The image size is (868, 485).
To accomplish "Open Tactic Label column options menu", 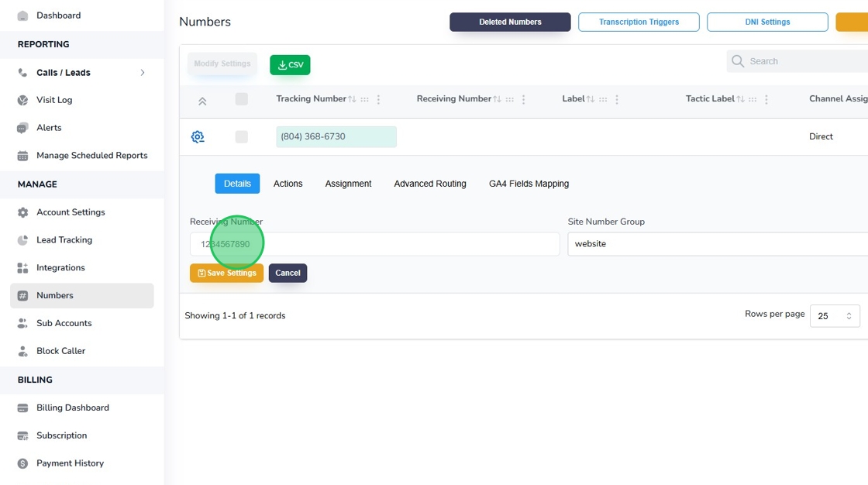I will [766, 99].
